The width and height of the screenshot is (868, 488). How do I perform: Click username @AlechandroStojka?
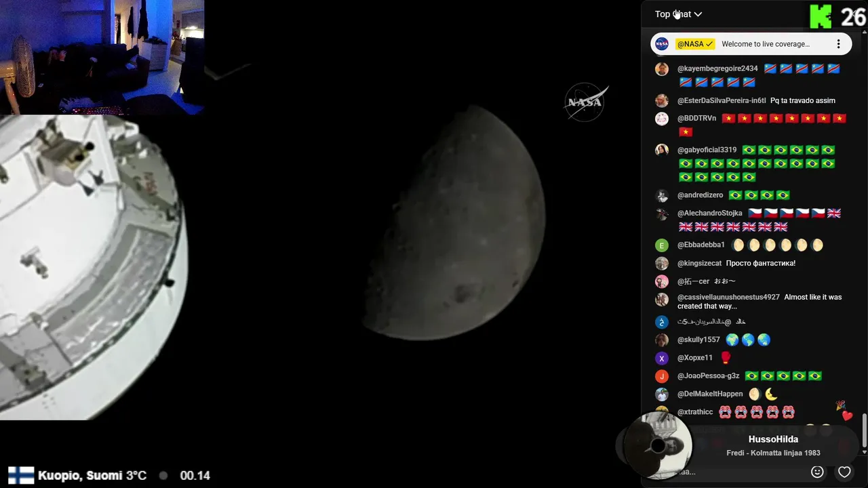[x=710, y=213]
